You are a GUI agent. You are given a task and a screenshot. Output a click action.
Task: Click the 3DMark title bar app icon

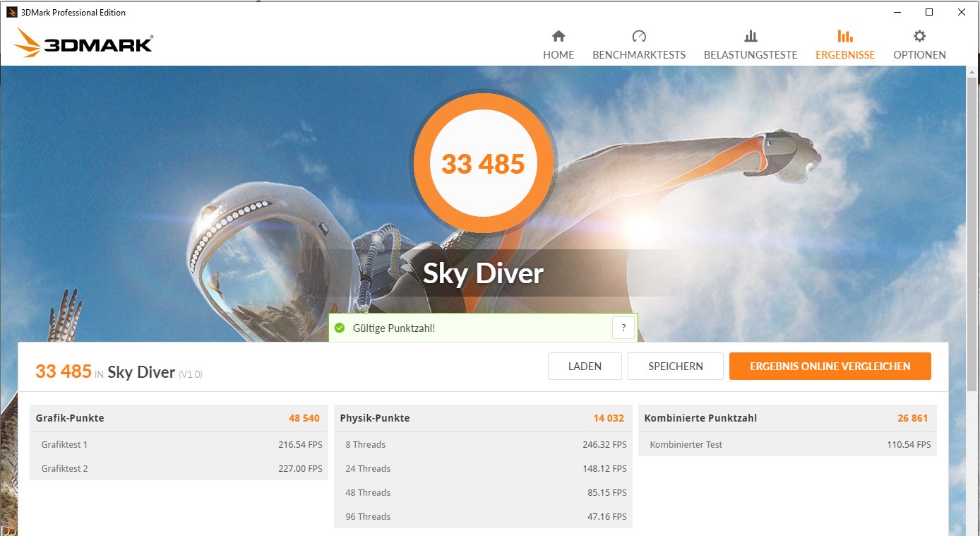(11, 12)
